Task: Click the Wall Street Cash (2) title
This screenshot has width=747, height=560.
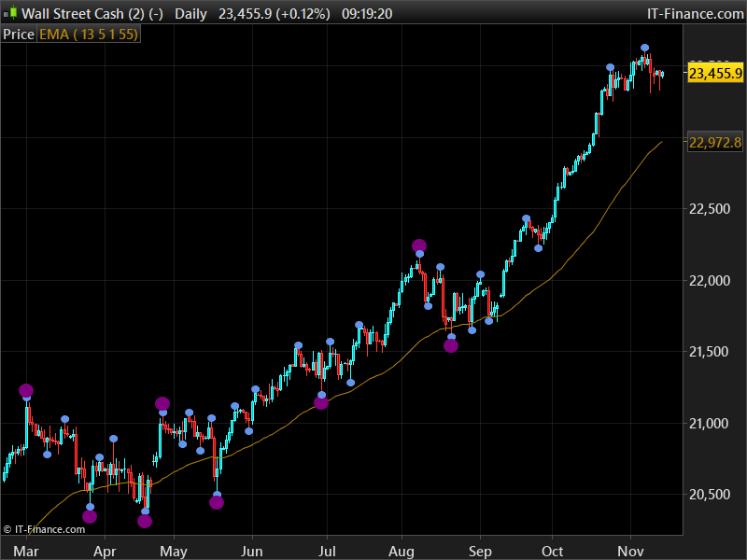Action: click(x=83, y=14)
